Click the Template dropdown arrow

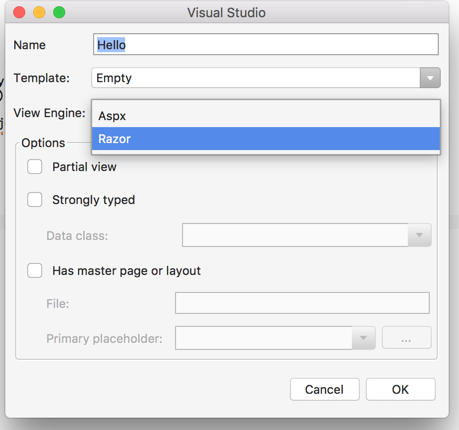pyautogui.click(x=430, y=78)
